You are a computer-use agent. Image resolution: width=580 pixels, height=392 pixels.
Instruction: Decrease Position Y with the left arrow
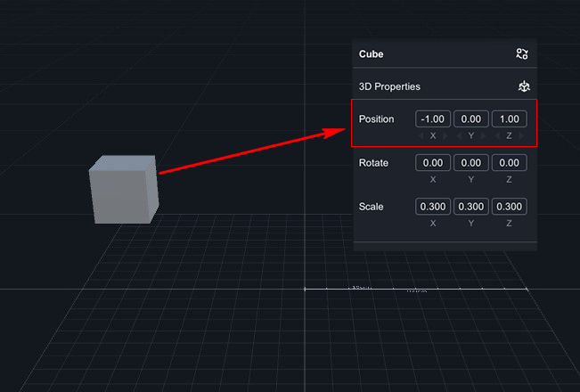460,135
